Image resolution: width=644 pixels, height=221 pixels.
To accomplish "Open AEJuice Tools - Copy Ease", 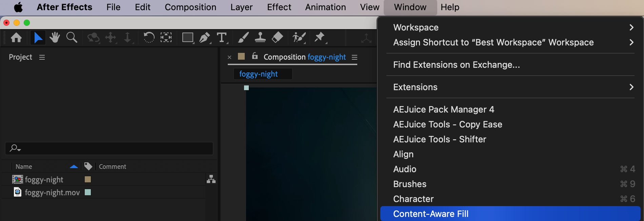I will [510, 124].
